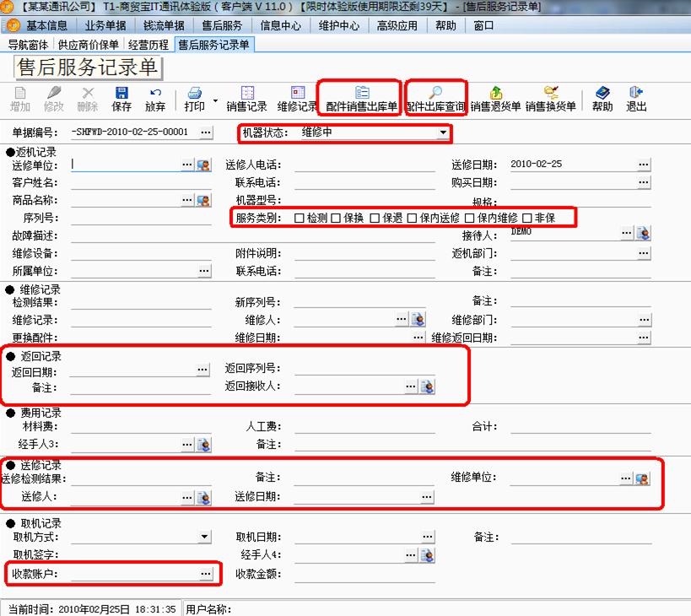Enable the 保换 checkbox
The width and height of the screenshot is (691, 616).
coord(336,219)
